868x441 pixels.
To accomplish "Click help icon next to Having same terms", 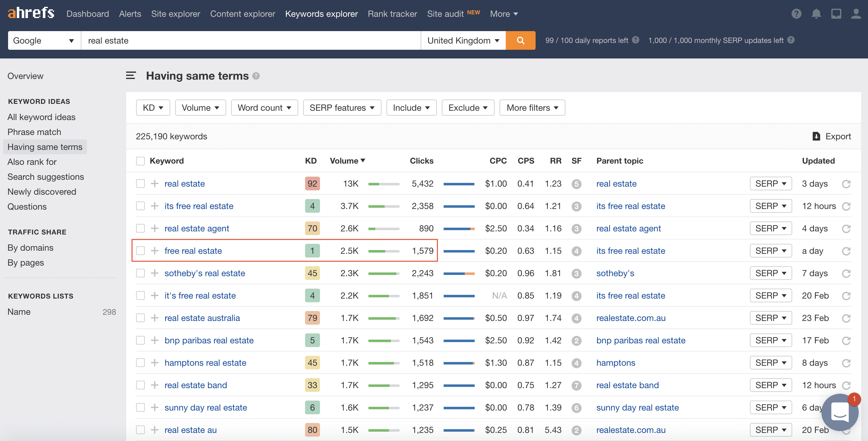I will tap(256, 76).
